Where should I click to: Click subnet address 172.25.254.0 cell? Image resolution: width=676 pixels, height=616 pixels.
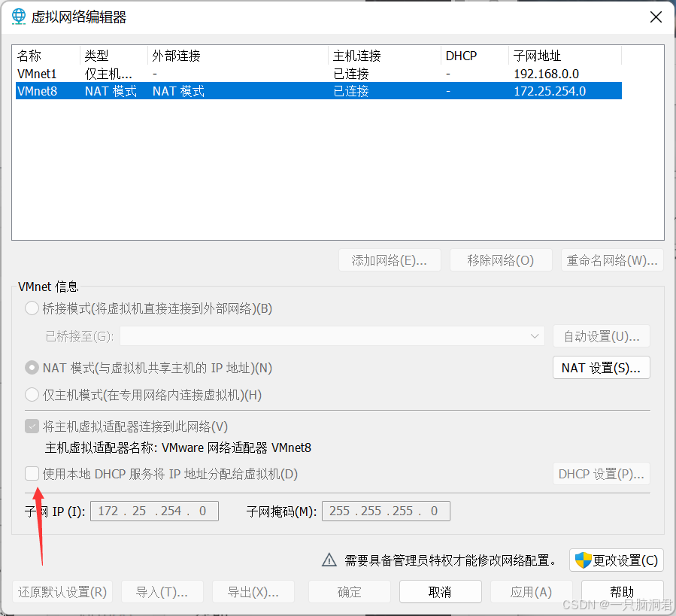[550, 92]
